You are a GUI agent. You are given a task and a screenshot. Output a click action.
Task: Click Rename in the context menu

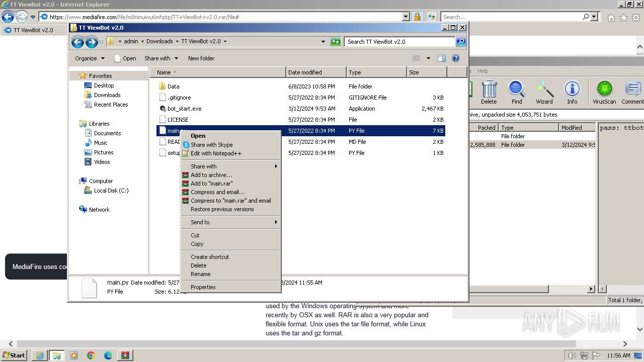(x=200, y=274)
